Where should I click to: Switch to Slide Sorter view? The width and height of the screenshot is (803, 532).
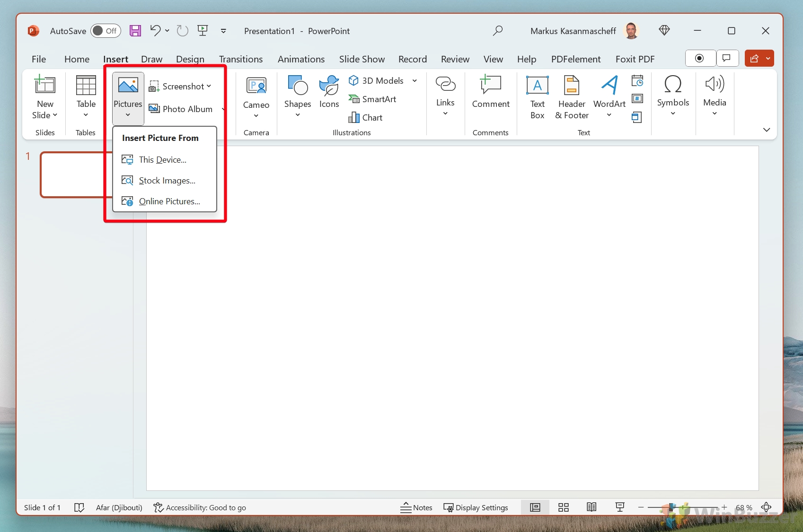[563, 507]
